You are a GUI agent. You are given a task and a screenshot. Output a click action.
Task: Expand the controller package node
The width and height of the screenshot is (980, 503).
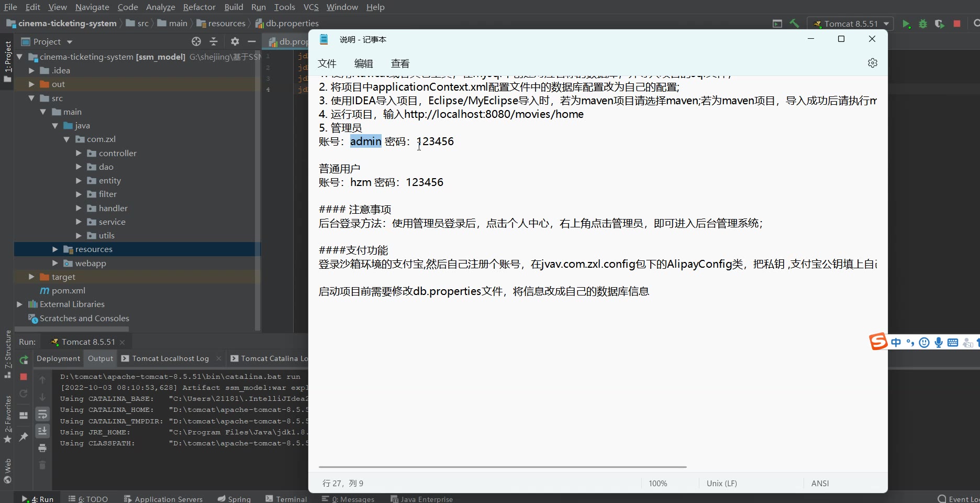pyautogui.click(x=79, y=154)
